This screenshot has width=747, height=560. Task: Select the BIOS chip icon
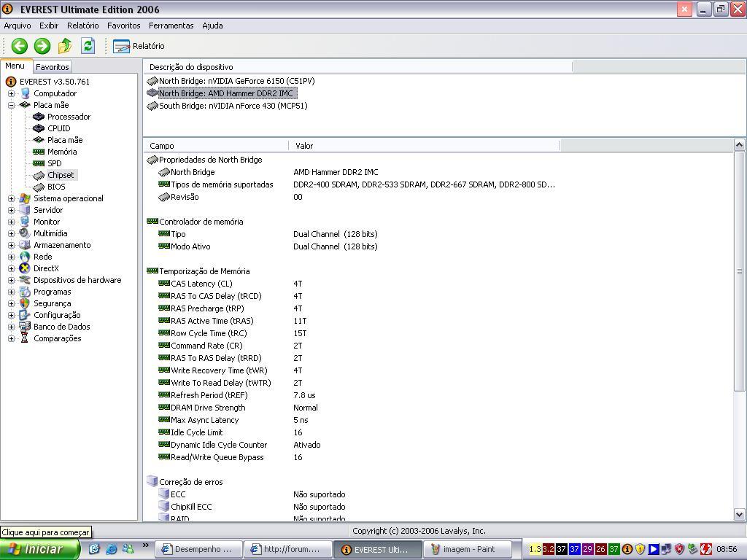39,187
